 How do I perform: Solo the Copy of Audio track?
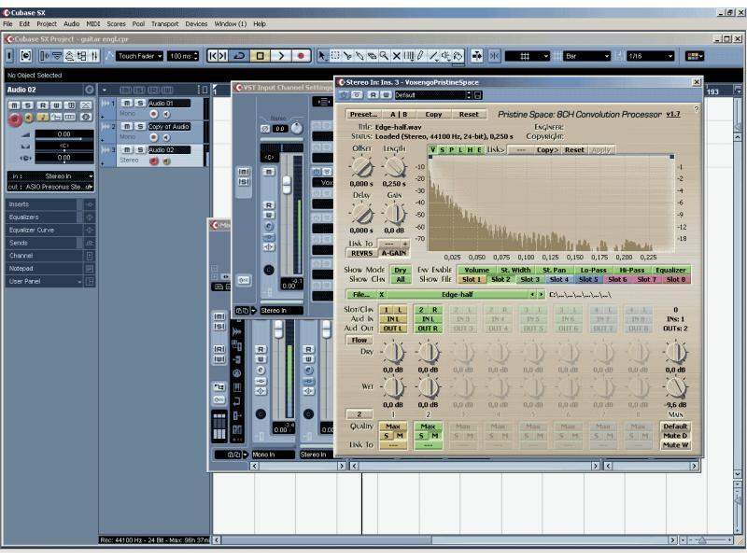[139, 126]
